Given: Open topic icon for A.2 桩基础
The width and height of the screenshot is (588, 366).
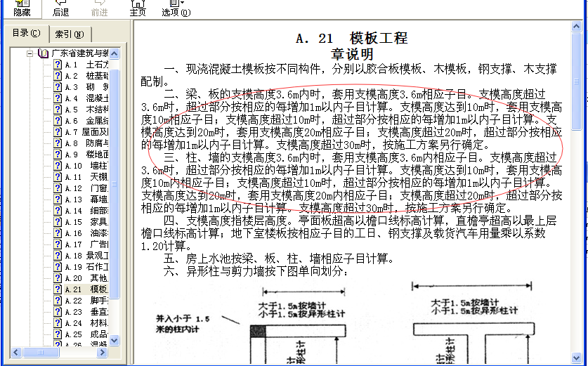Looking at the screenshot, I should 58,76.
